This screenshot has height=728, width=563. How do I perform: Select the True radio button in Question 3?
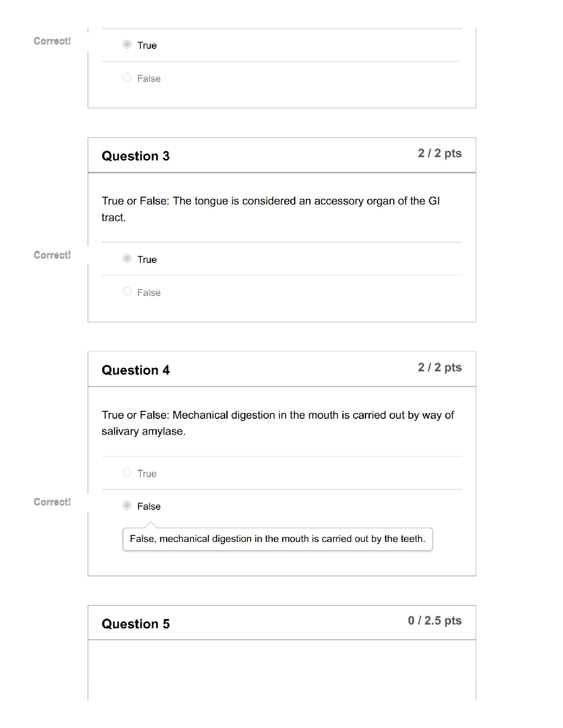coord(127,259)
